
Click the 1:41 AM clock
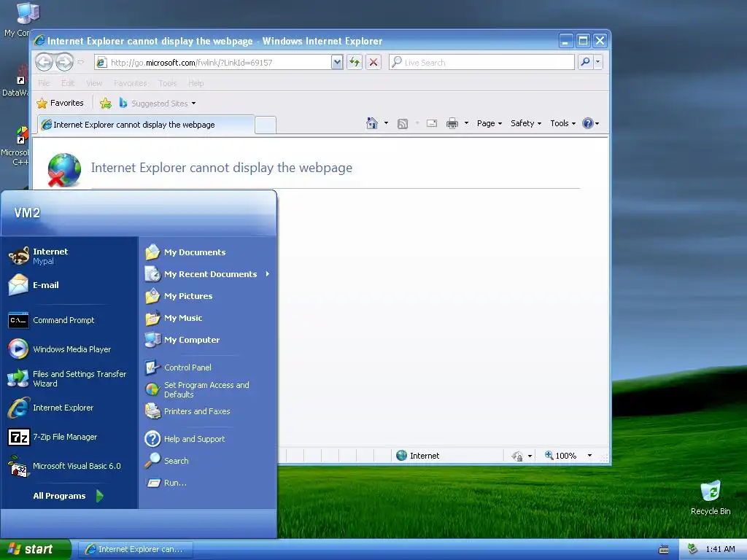click(720, 549)
